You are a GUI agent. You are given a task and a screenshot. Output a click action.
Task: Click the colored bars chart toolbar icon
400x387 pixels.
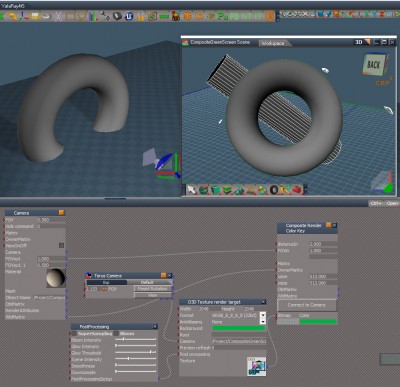[93, 16]
